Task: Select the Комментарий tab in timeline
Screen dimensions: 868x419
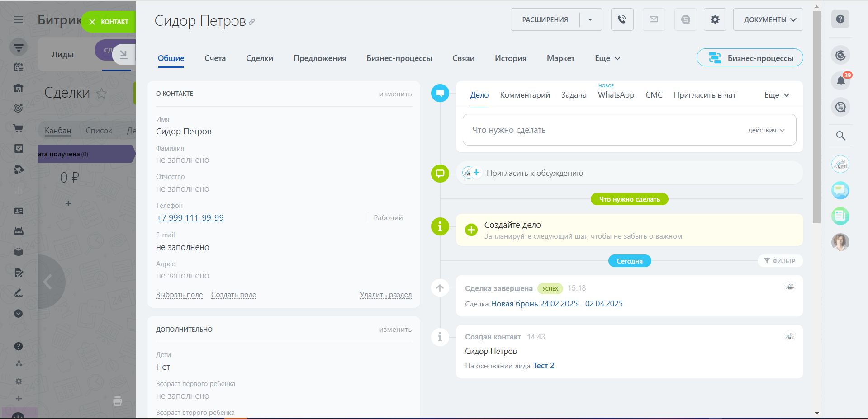Action: [525, 95]
